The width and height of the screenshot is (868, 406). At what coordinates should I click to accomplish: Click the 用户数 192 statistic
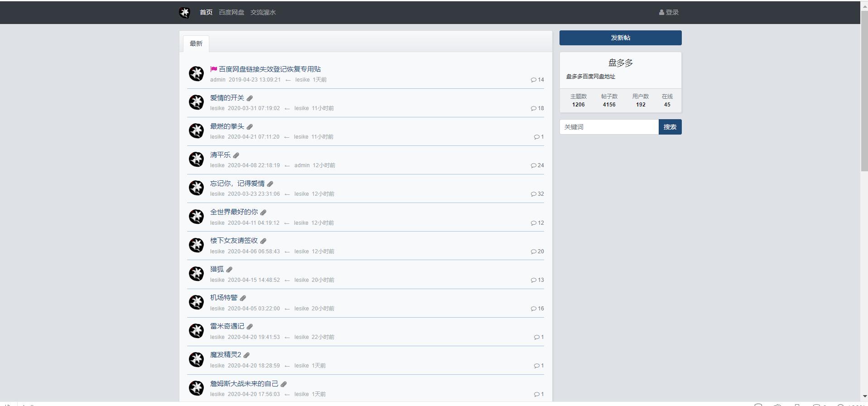[641, 101]
